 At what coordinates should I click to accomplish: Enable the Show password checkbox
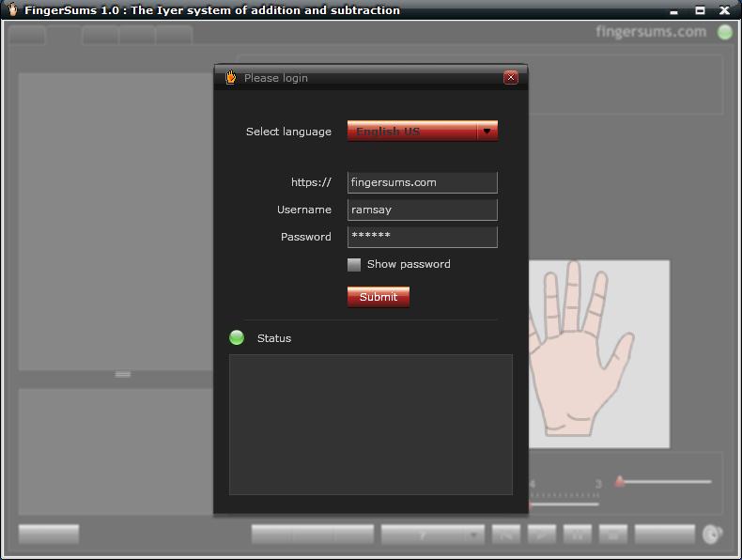pyautogui.click(x=354, y=265)
